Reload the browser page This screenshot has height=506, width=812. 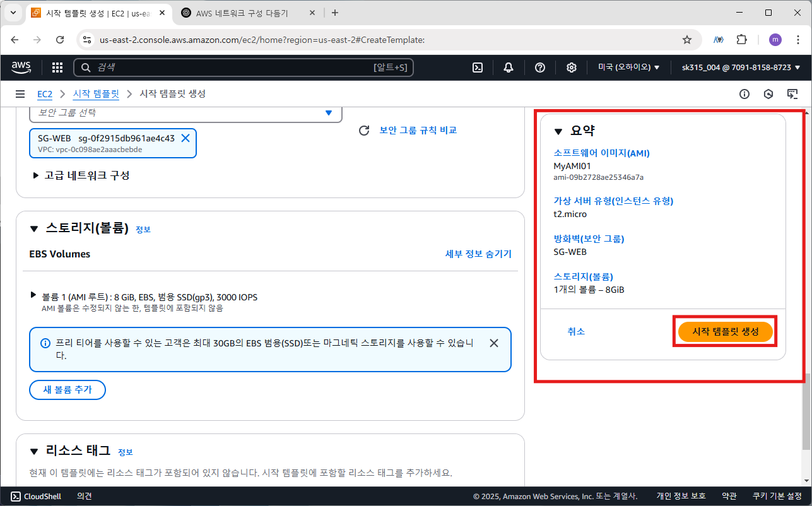point(60,40)
